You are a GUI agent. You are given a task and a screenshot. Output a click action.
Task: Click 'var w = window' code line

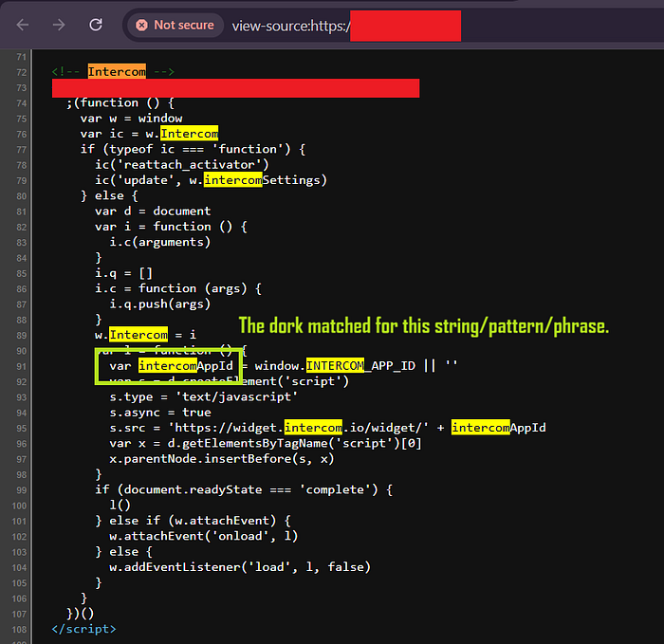(131, 119)
